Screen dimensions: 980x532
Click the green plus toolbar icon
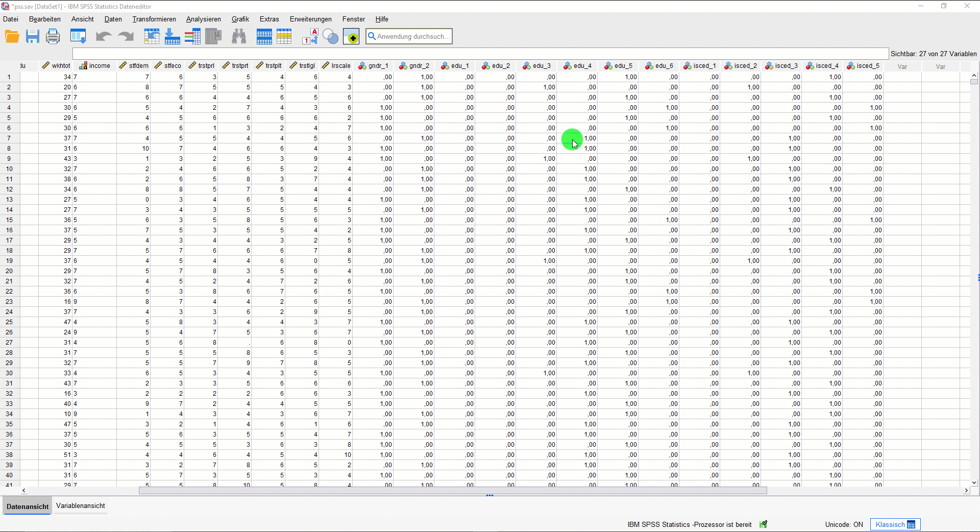coord(351,37)
